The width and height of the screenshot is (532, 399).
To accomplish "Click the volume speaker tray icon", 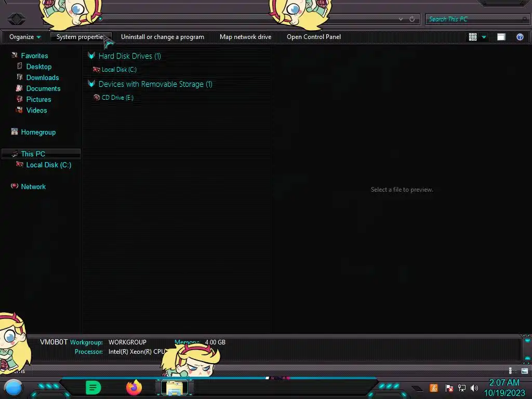I will click(x=474, y=388).
